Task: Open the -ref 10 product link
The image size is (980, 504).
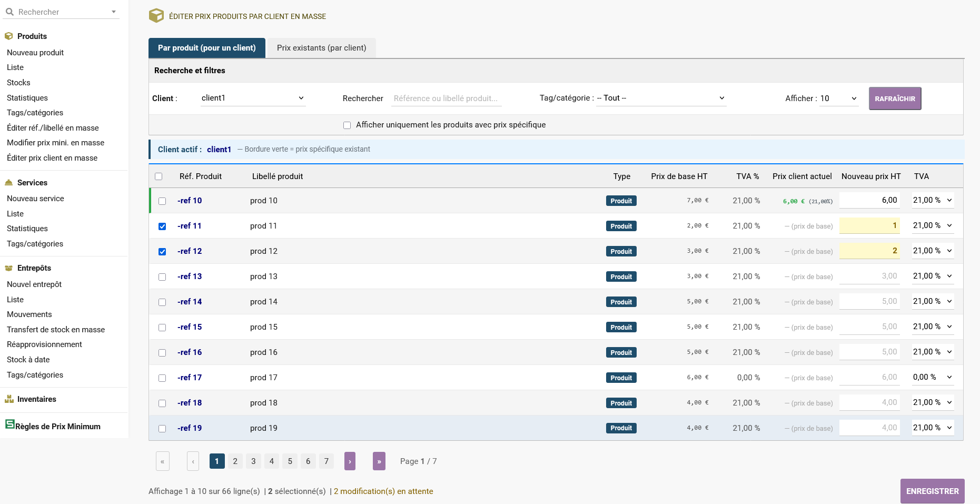Action: tap(190, 201)
